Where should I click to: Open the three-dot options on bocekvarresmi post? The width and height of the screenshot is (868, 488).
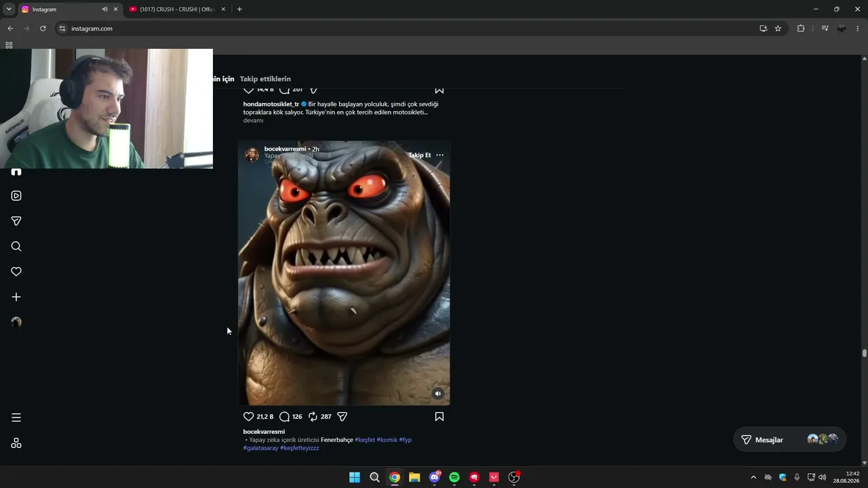tap(440, 155)
